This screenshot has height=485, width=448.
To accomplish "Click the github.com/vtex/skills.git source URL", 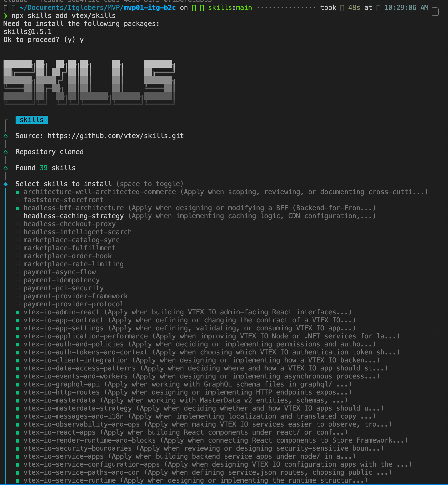I will coord(116,136).
